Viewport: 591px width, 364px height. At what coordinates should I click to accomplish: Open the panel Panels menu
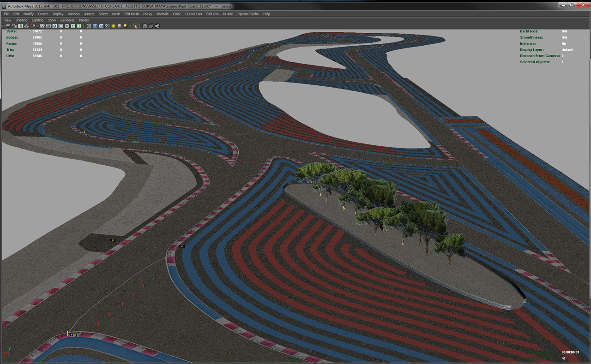pos(84,20)
